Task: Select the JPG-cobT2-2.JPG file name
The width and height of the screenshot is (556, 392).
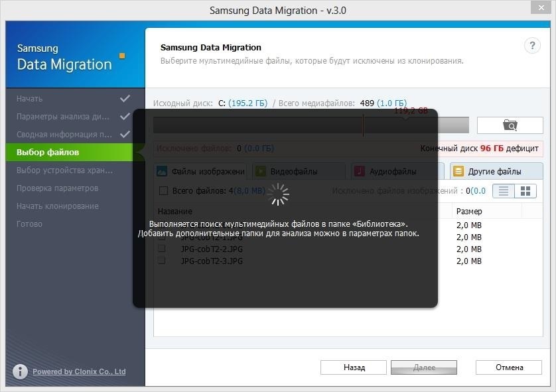Action: 212,249
